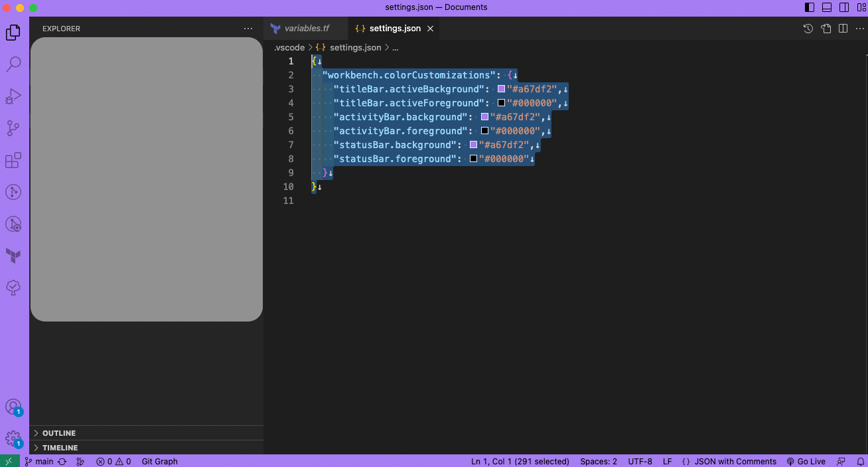Screen dimensions: 868x467
Task: Click the git compare icon next to sync
Action: pyautogui.click(x=80, y=462)
